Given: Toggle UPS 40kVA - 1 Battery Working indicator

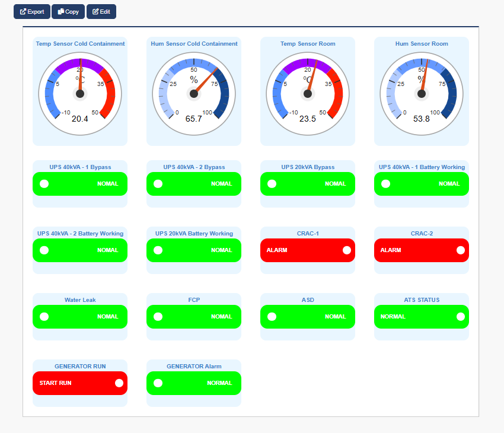Looking at the screenshot, I should [422, 184].
